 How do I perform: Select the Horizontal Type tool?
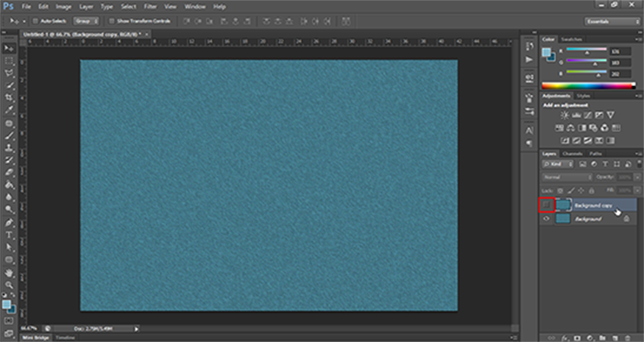(x=10, y=235)
